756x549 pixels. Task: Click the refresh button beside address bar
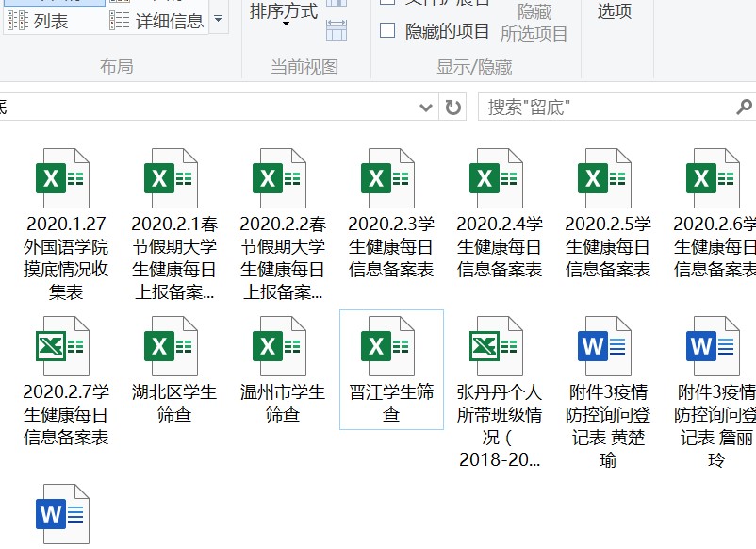tap(453, 108)
